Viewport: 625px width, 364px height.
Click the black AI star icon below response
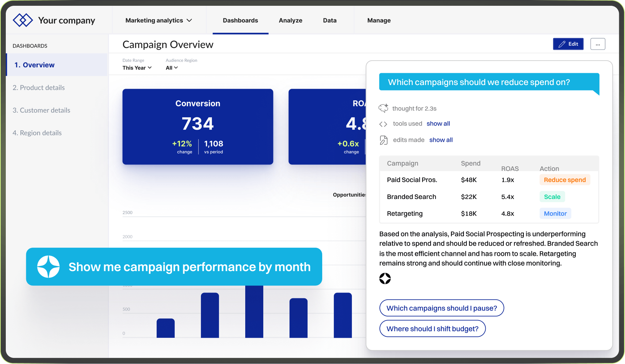pyautogui.click(x=385, y=279)
